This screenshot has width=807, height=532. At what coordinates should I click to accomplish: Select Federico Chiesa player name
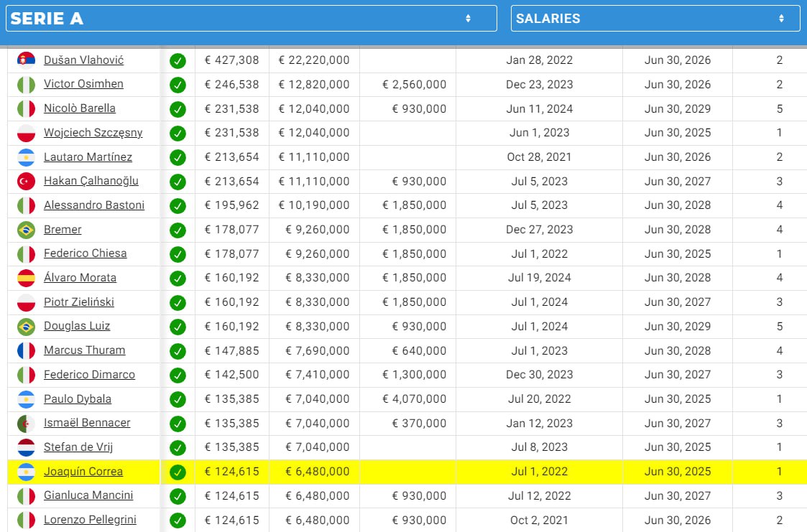click(x=85, y=253)
